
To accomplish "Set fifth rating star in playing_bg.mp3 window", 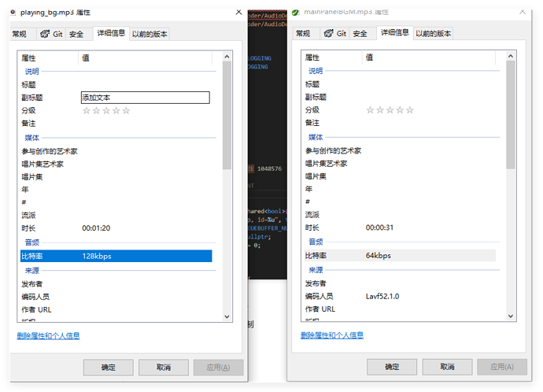I will (x=126, y=111).
